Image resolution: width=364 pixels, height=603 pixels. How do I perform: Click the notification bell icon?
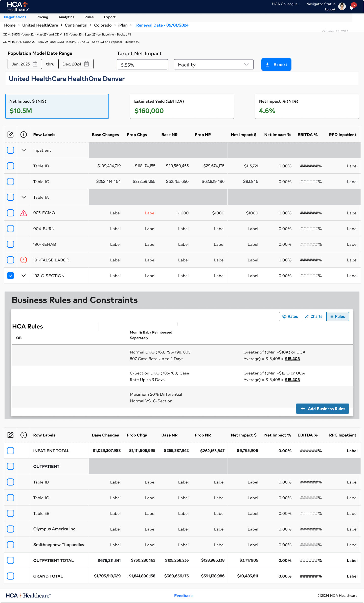(352, 7)
